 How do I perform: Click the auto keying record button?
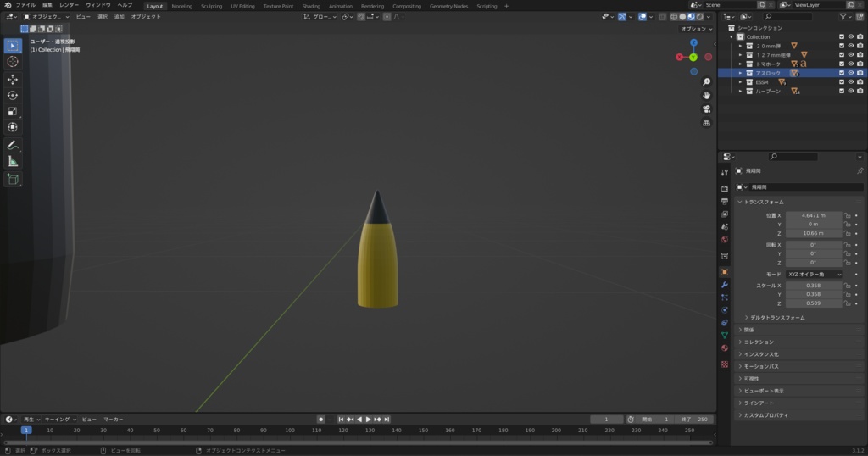[x=320, y=420]
